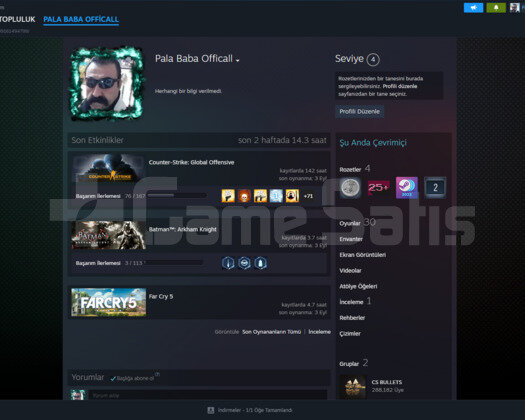Open the İnceleme 1 sidebar link
Screen dimensions: 525x420
355,302
